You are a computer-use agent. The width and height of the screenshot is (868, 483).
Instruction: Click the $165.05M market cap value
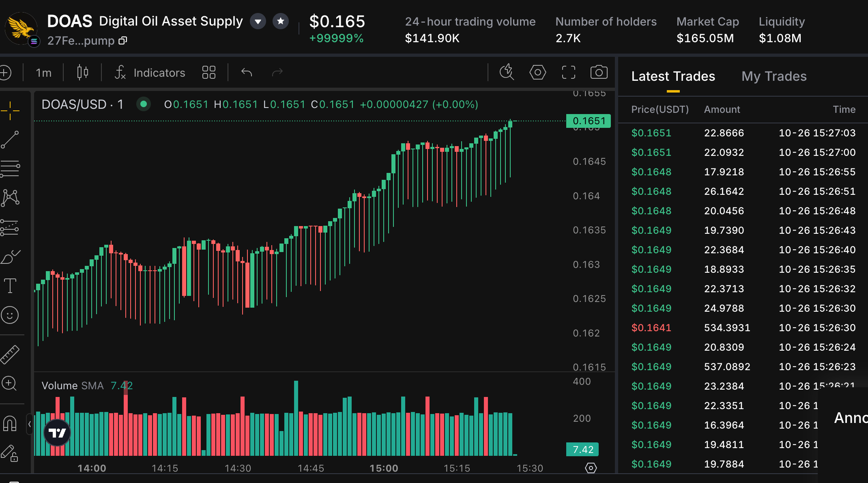pos(705,38)
